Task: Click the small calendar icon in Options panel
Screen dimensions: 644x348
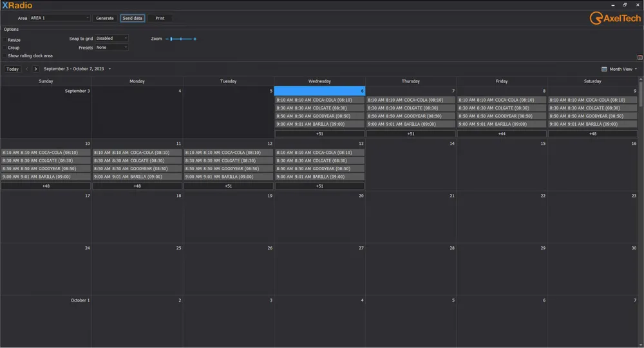Action: (639, 57)
